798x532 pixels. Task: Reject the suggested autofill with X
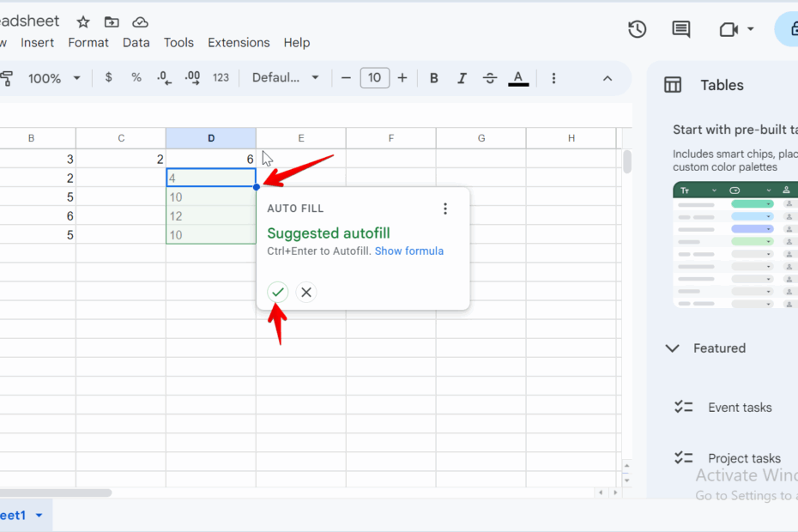click(x=305, y=293)
